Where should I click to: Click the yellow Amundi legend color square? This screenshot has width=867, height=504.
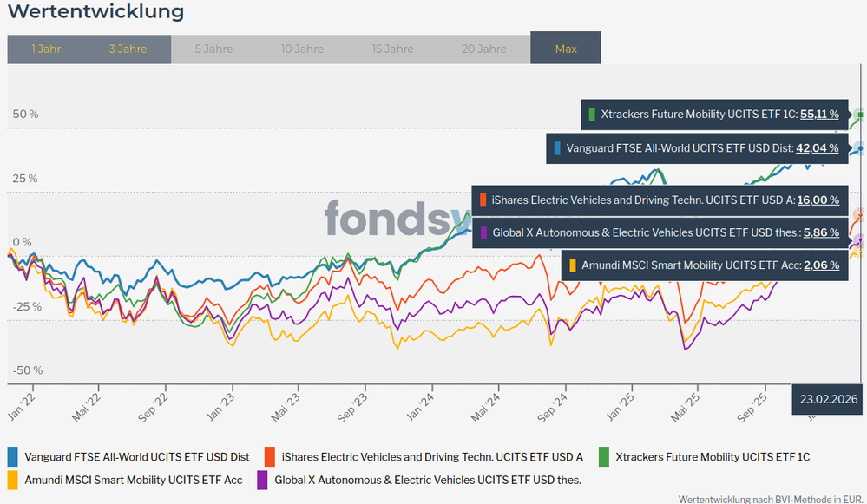coord(13,480)
